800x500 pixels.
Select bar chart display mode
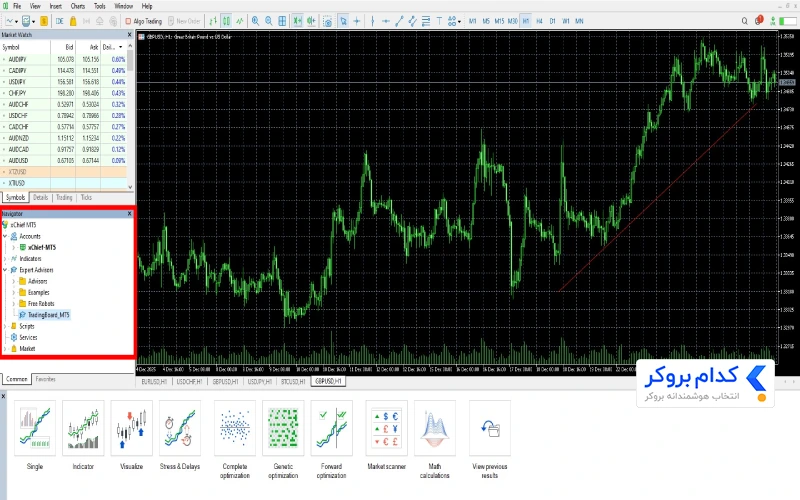pyautogui.click(x=213, y=21)
